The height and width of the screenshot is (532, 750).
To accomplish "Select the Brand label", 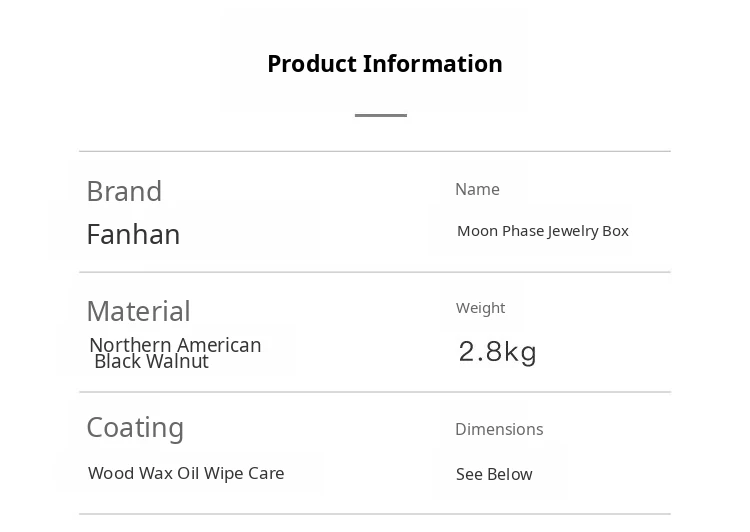I will click(124, 191).
